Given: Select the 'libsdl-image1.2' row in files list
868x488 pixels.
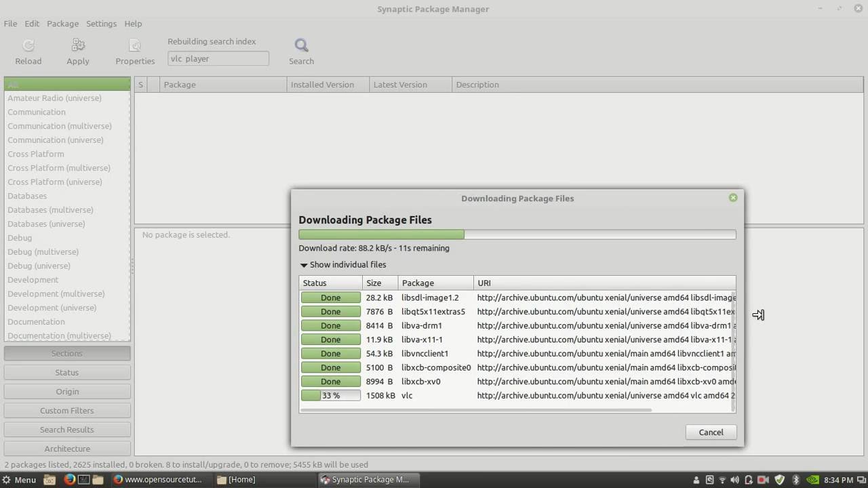Looking at the screenshot, I should [517, 298].
